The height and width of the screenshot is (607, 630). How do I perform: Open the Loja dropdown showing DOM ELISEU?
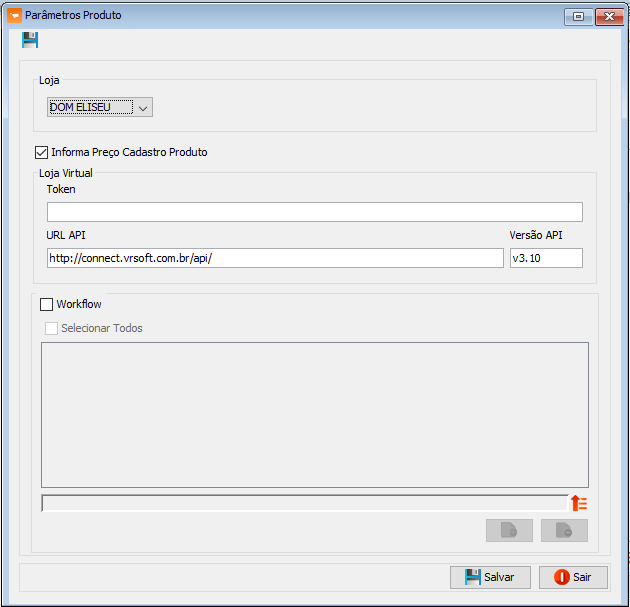click(100, 107)
